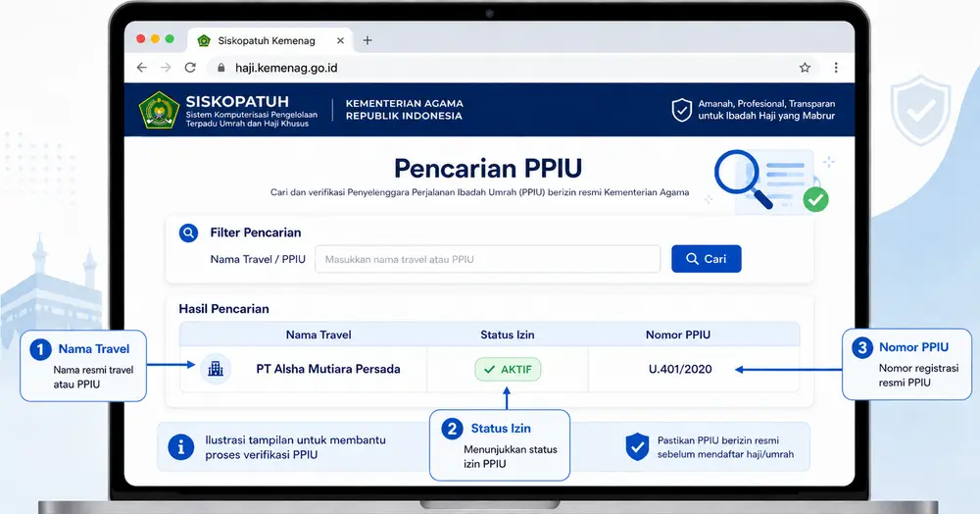Click the Nomor PPIU column header
The width and height of the screenshot is (980, 514).
678,334
